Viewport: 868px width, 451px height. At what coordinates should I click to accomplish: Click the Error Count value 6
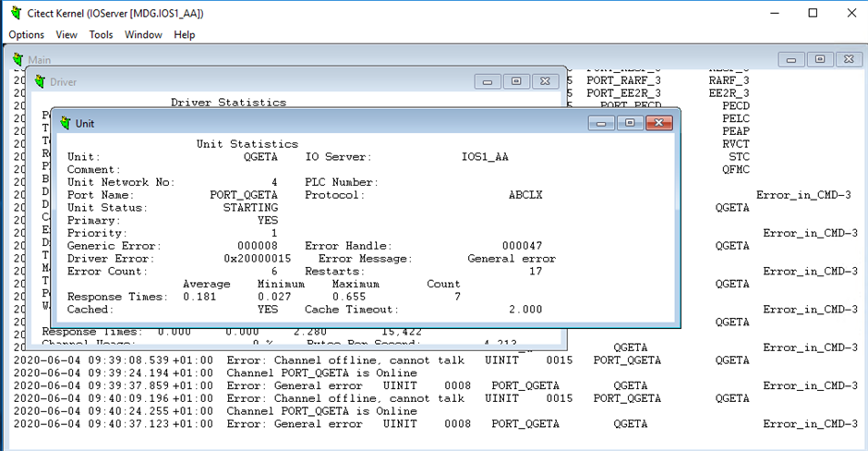(274, 272)
